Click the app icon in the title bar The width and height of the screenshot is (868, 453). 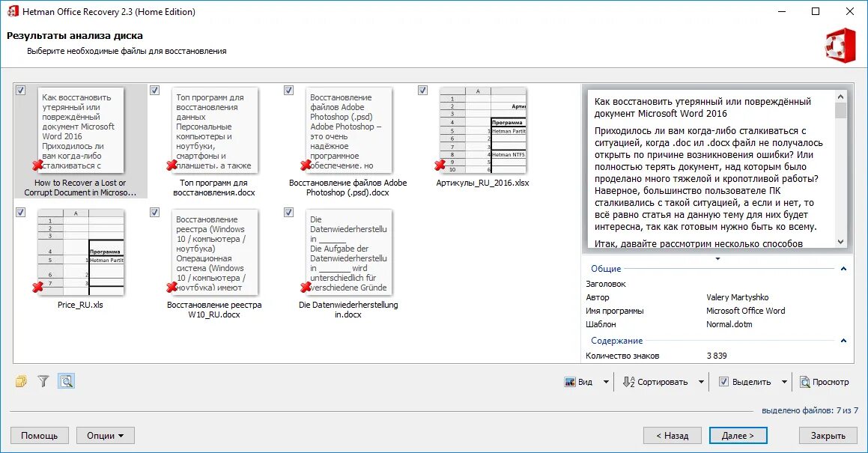click(12, 11)
